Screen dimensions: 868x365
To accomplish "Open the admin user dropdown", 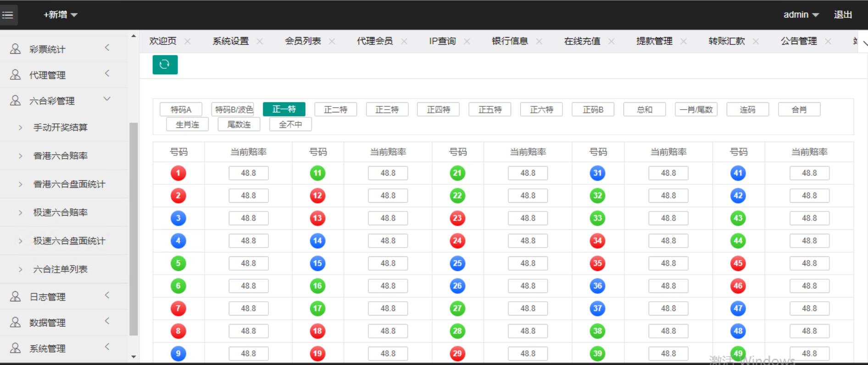I will (801, 15).
